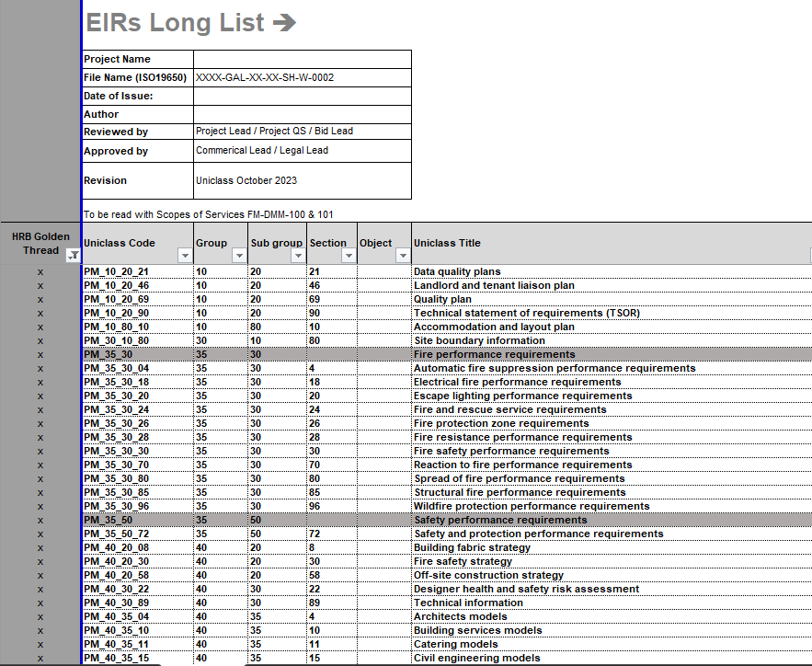Select the 'Building services models' cell

pyautogui.click(x=612, y=630)
